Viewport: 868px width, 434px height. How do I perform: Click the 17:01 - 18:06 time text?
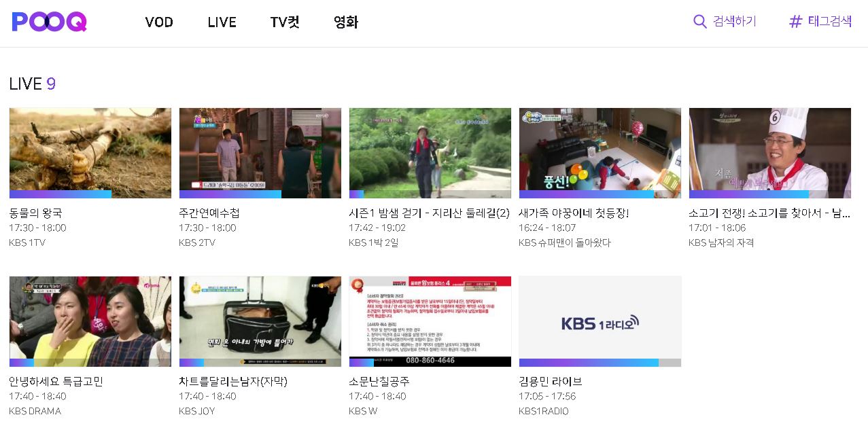coord(717,228)
